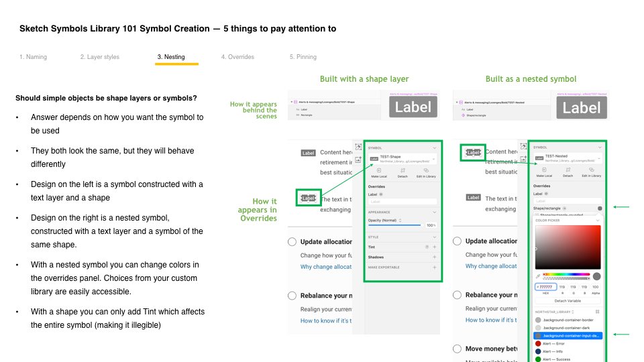Click How to know link in left mockup

[x=326, y=320]
